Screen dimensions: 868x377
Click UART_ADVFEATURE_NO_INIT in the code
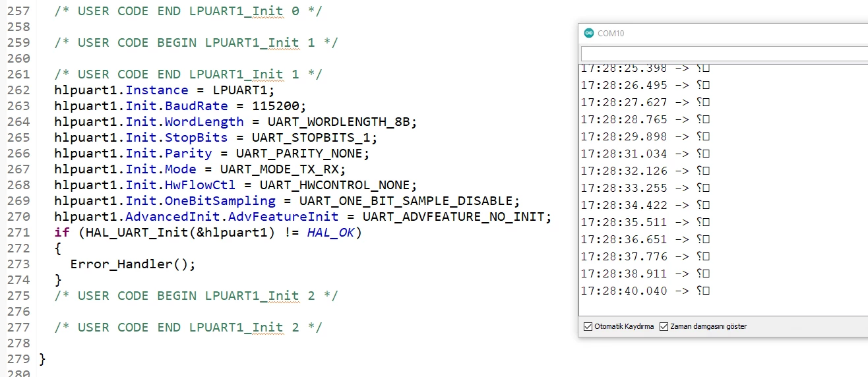tap(454, 217)
